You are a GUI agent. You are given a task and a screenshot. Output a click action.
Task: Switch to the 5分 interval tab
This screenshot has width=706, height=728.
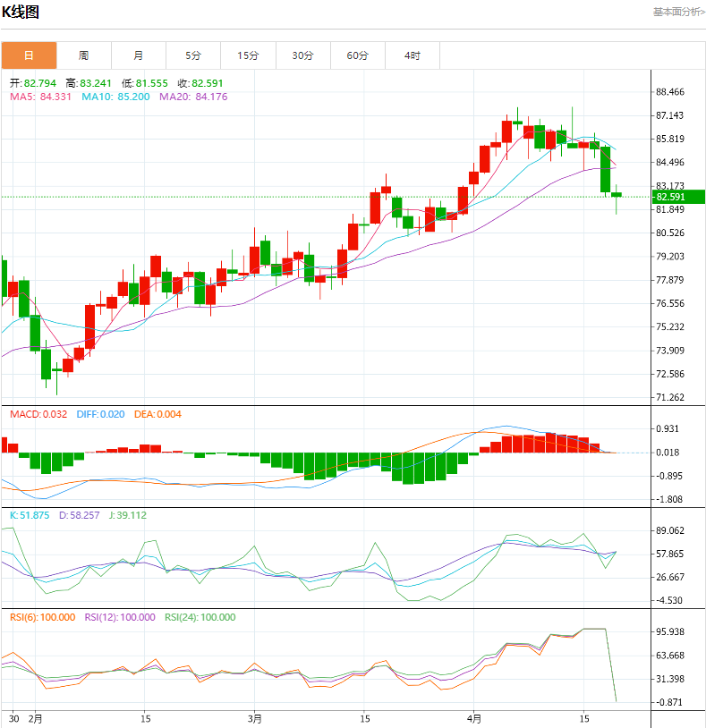(193, 55)
